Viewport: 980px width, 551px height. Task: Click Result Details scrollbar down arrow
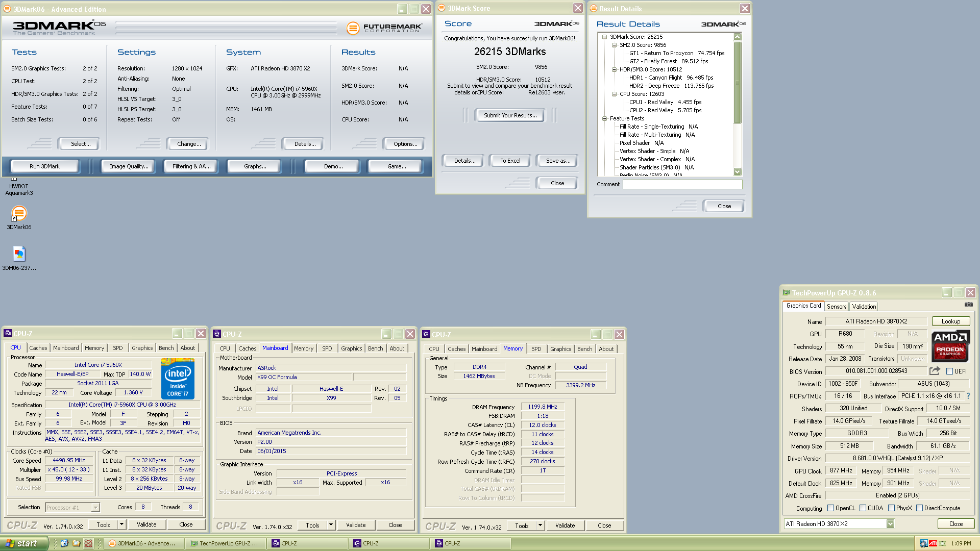click(x=737, y=171)
